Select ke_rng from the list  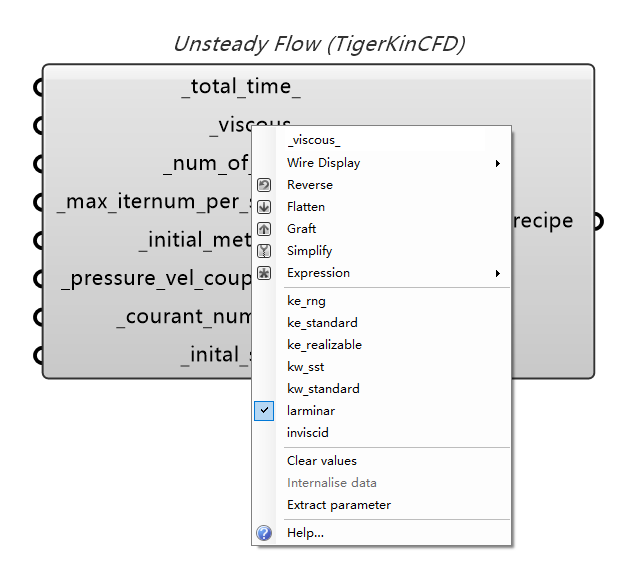click(x=306, y=301)
